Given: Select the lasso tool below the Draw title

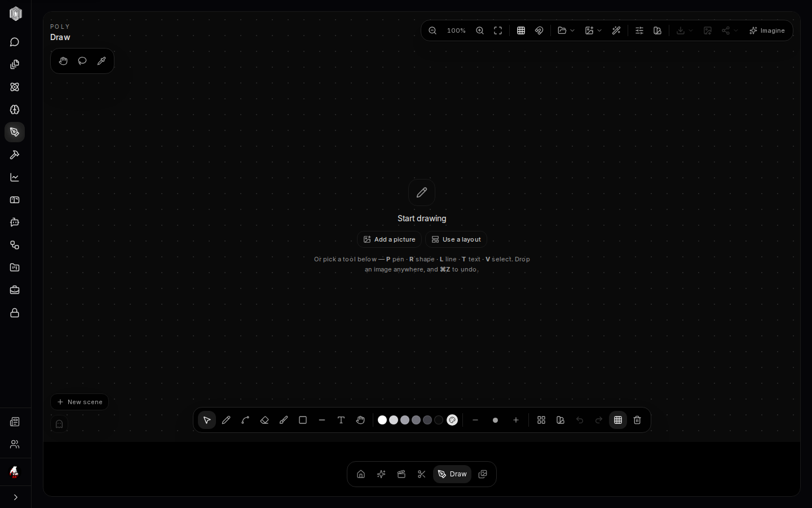Looking at the screenshot, I should [x=82, y=61].
